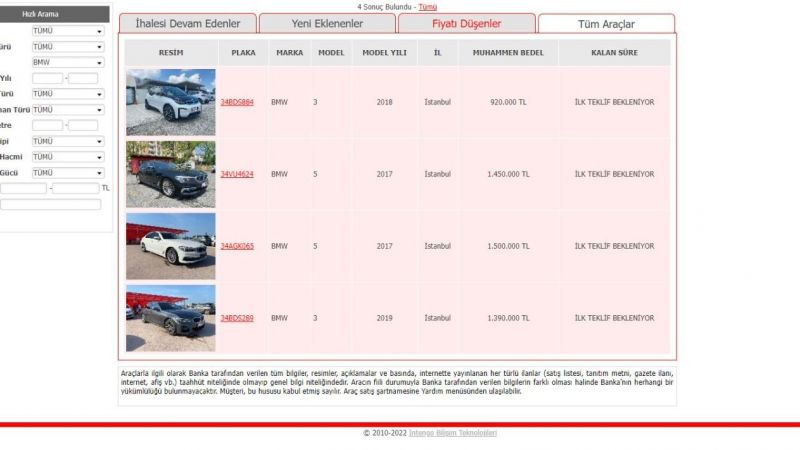Click BMW in the 34BDS884 row
This screenshot has height=450, width=800.
[x=279, y=102]
